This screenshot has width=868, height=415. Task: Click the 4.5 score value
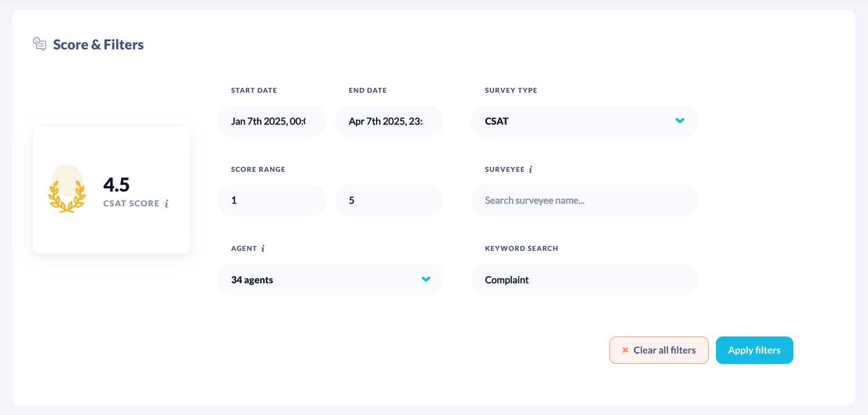click(x=116, y=184)
